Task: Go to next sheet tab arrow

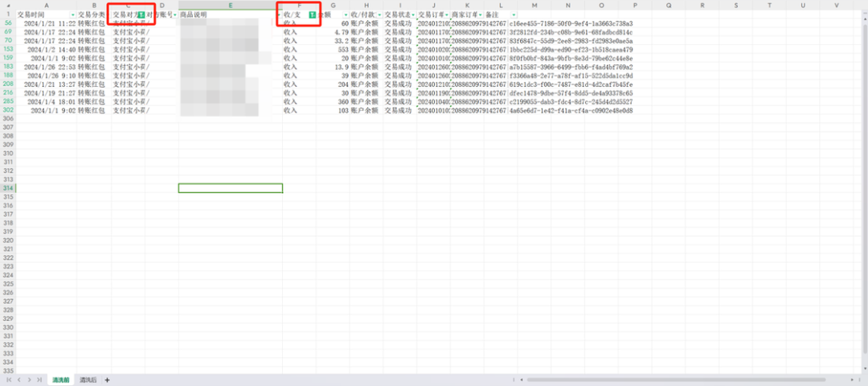Action: click(29, 380)
